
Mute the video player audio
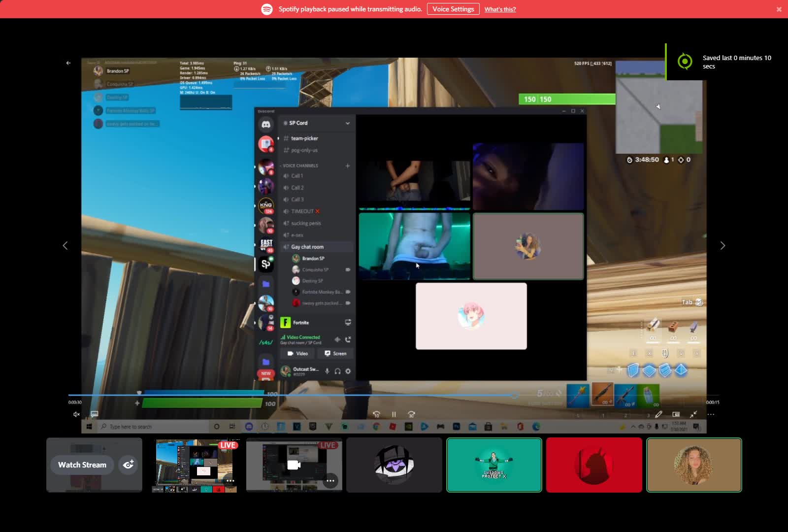[x=76, y=414]
